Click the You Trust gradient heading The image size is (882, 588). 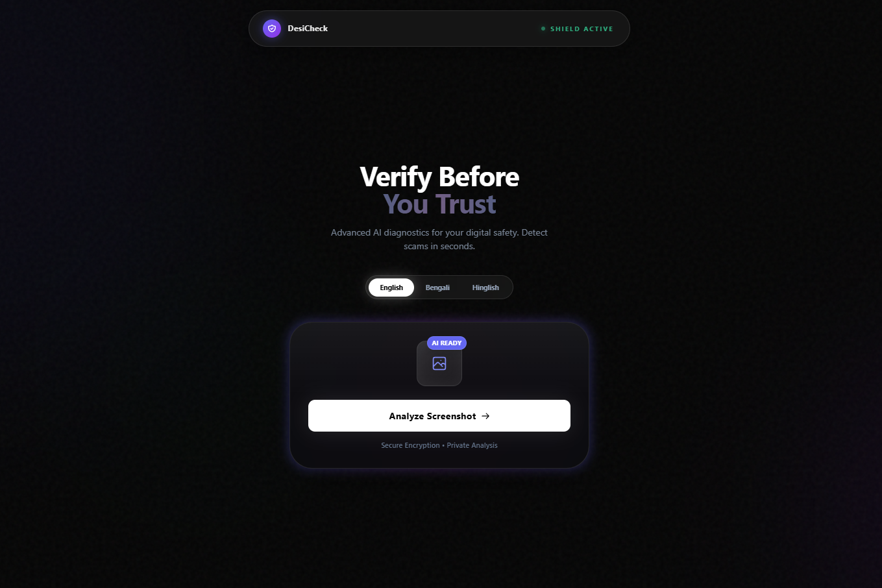[439, 204]
